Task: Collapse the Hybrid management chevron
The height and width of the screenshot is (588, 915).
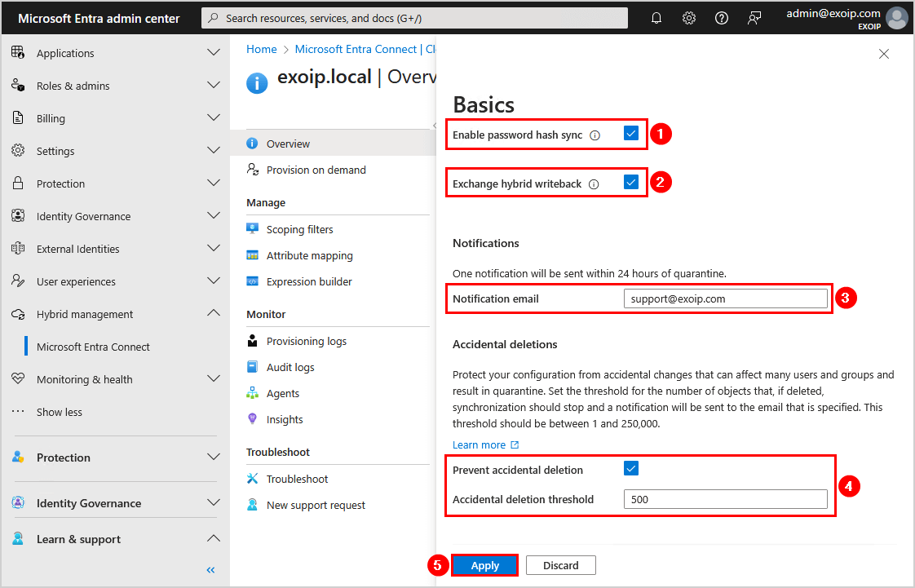Action: click(x=214, y=313)
